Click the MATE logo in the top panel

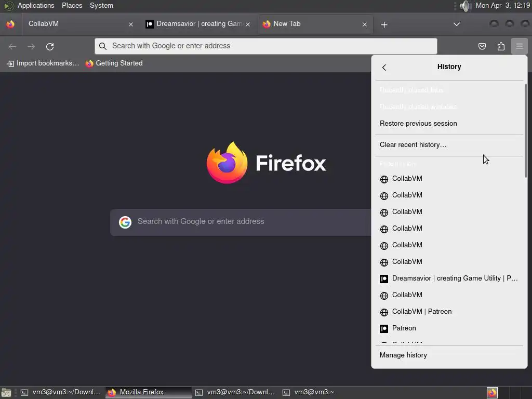pyautogui.click(x=8, y=6)
